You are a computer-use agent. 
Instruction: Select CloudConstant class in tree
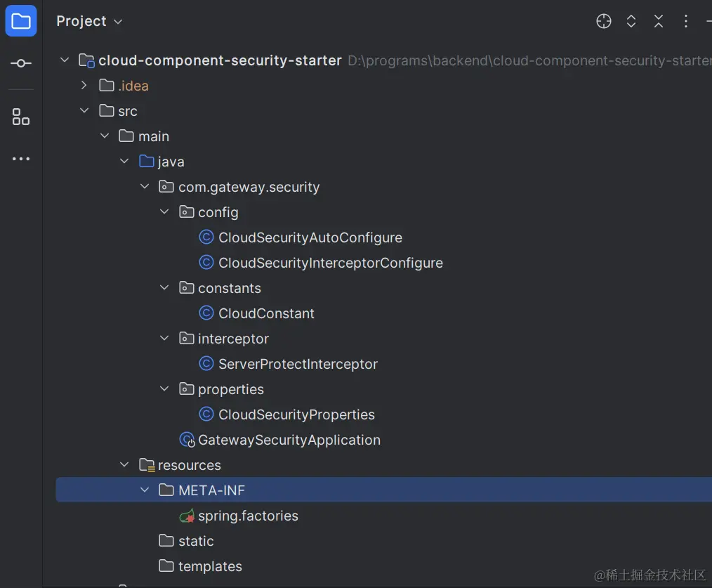coord(266,313)
